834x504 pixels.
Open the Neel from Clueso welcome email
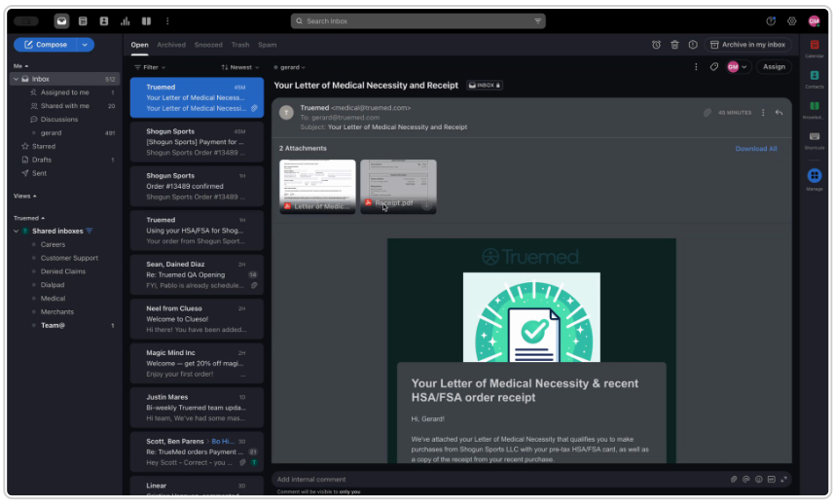[197, 319]
